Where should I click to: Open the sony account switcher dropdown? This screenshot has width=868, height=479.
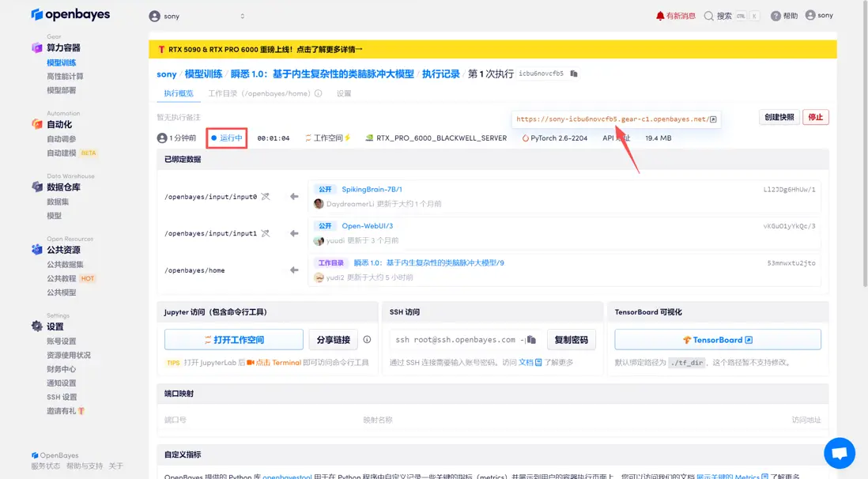point(197,16)
